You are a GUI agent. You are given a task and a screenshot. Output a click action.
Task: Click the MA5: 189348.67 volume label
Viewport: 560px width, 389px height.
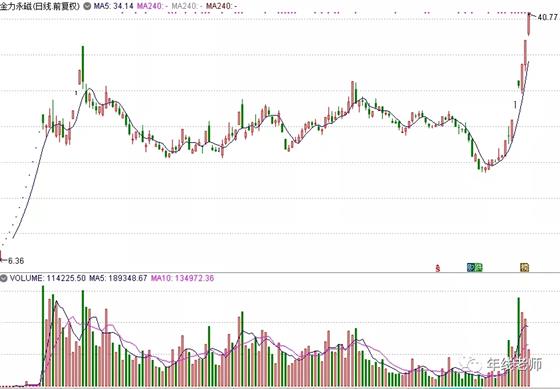click(118, 278)
